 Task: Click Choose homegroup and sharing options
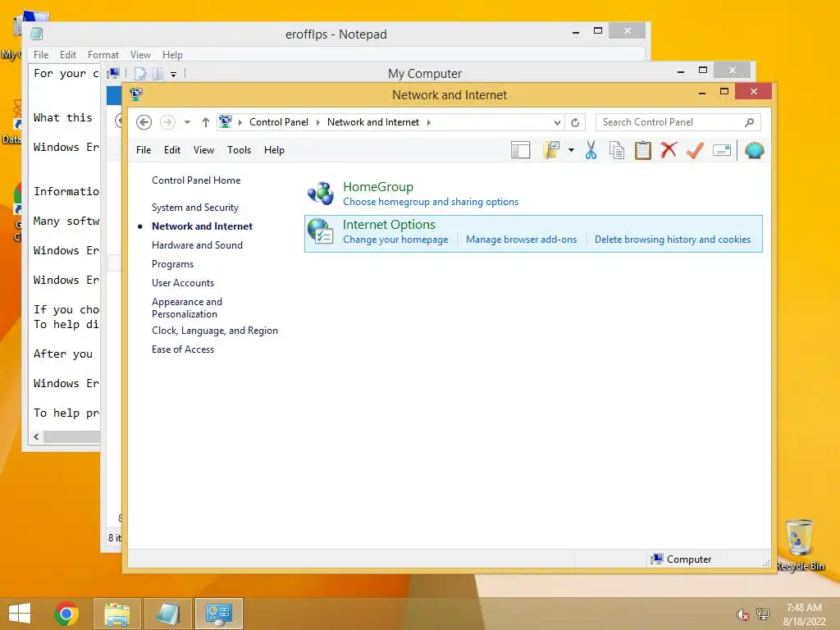pos(431,202)
